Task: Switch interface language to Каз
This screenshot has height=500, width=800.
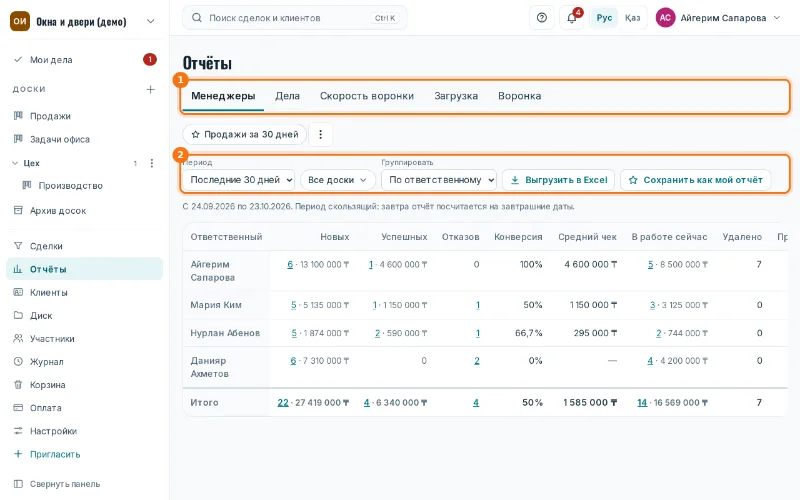Action: (x=633, y=18)
